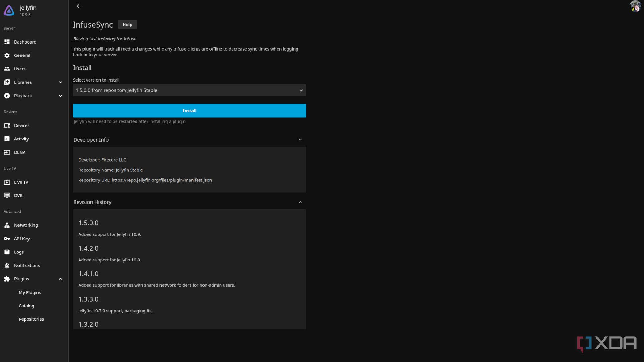The width and height of the screenshot is (644, 362).
Task: Scroll down in Revision History
Action: 189,274
